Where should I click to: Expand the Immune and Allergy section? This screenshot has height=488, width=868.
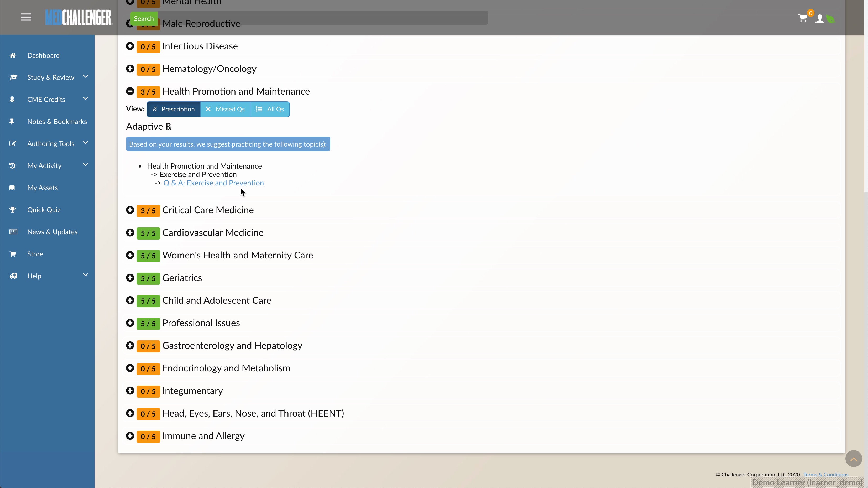click(130, 436)
